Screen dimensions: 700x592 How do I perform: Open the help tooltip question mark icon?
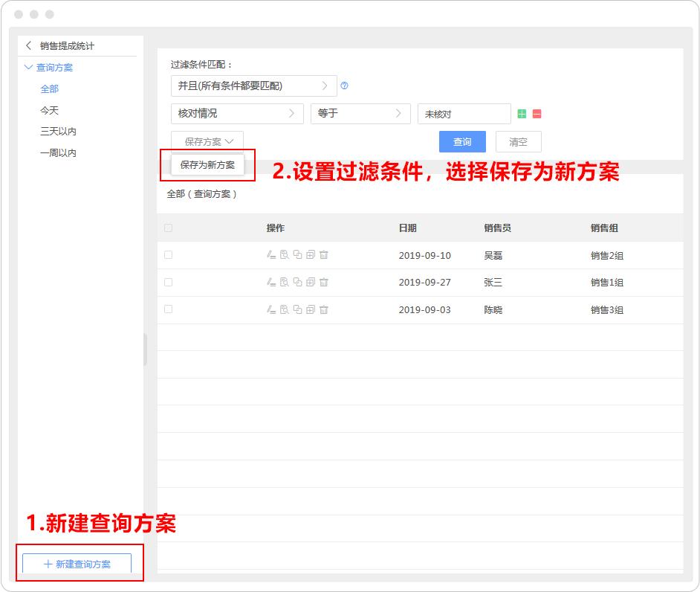click(x=343, y=86)
